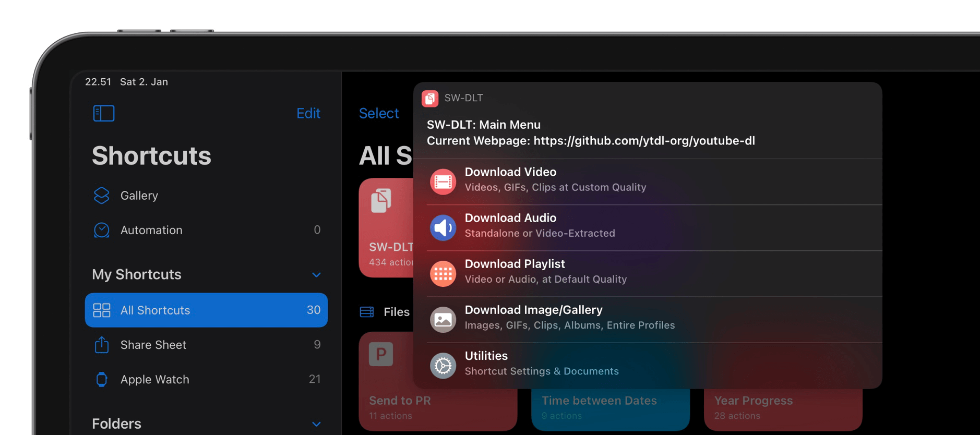Toggle the sidebar panel icon
This screenshot has width=980, height=435.
pos(103,113)
